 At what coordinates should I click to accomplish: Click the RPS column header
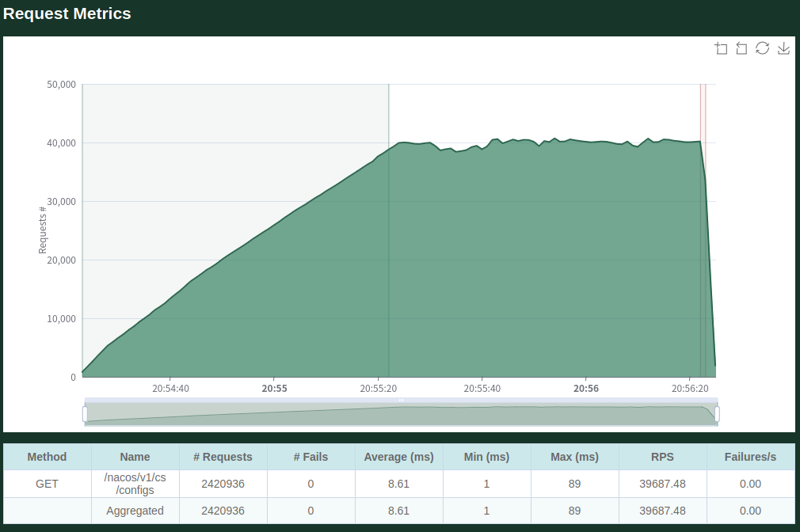662,457
